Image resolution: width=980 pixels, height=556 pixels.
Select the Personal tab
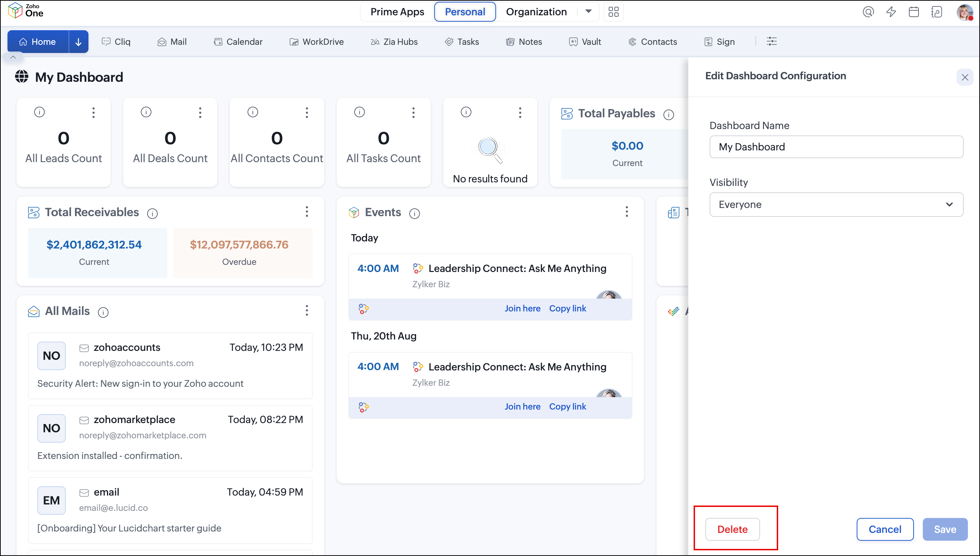(x=465, y=12)
